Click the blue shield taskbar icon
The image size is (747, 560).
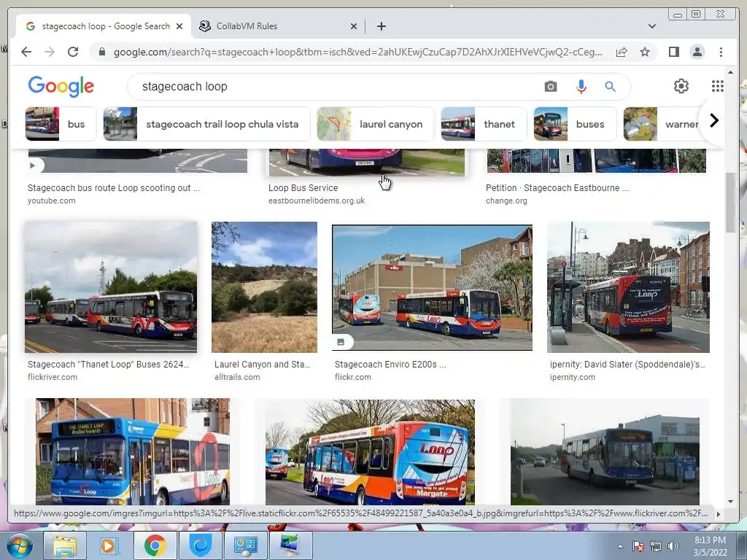200,545
